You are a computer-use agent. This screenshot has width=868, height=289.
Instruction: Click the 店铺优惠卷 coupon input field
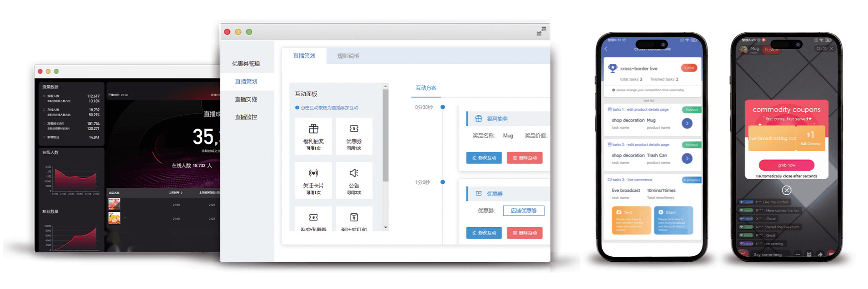[523, 211]
